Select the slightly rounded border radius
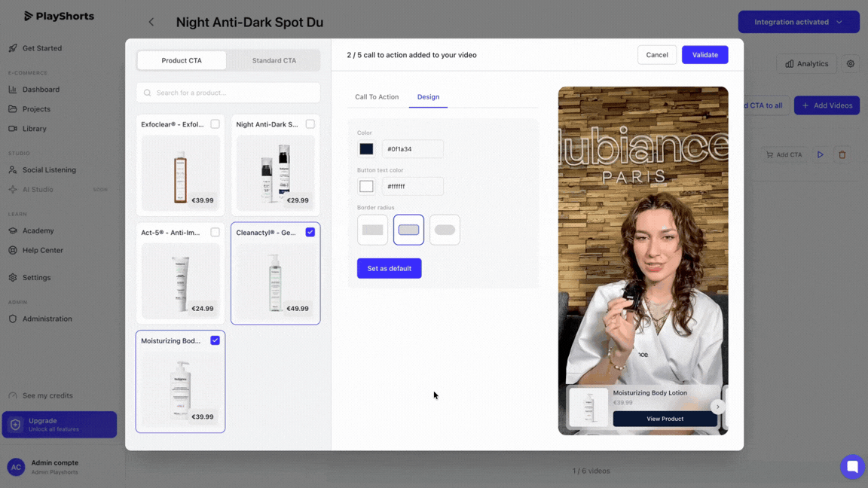The height and width of the screenshot is (488, 868). [x=408, y=230]
